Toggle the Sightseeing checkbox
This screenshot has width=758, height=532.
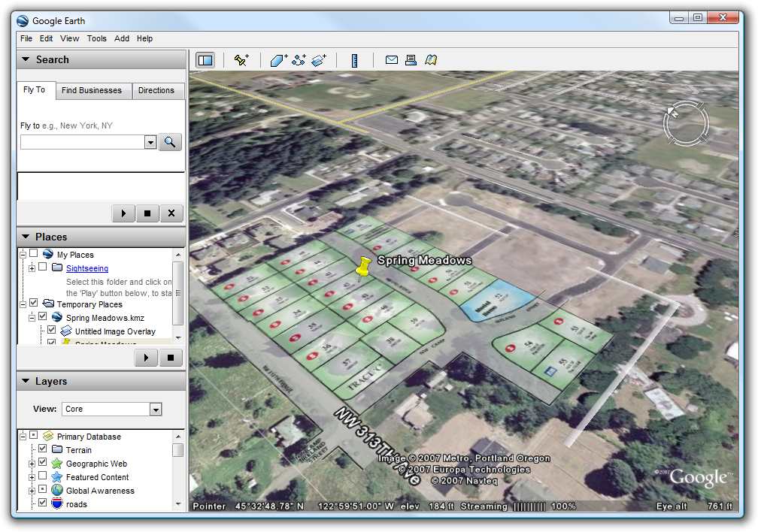coord(43,267)
